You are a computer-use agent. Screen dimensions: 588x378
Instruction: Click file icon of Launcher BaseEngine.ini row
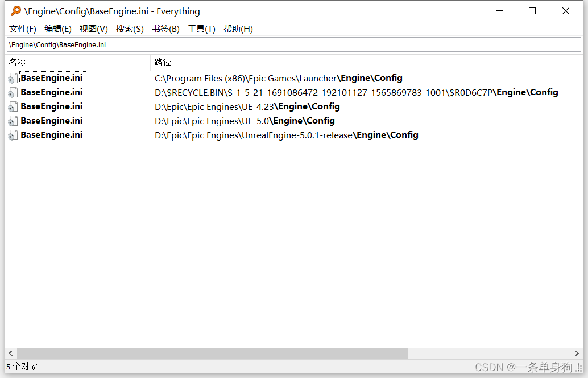(13, 78)
